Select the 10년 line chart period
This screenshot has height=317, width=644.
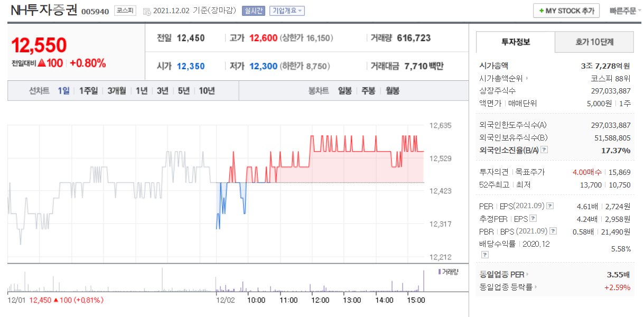[x=207, y=90]
